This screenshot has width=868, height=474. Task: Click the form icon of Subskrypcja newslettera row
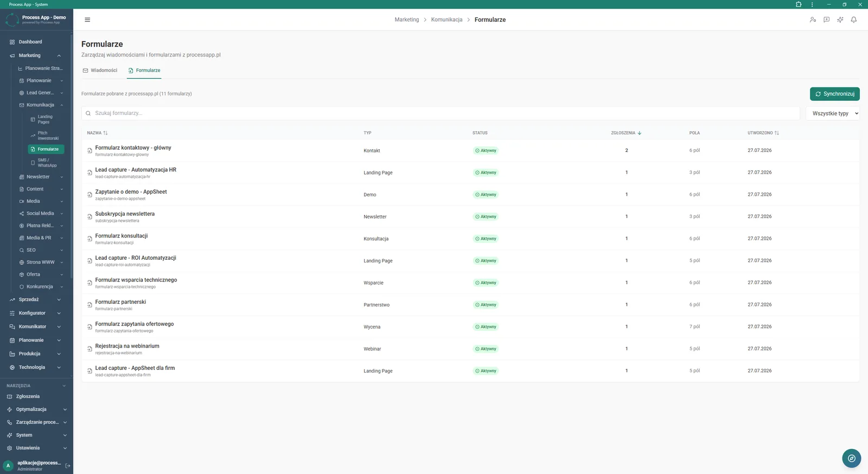[90, 217]
